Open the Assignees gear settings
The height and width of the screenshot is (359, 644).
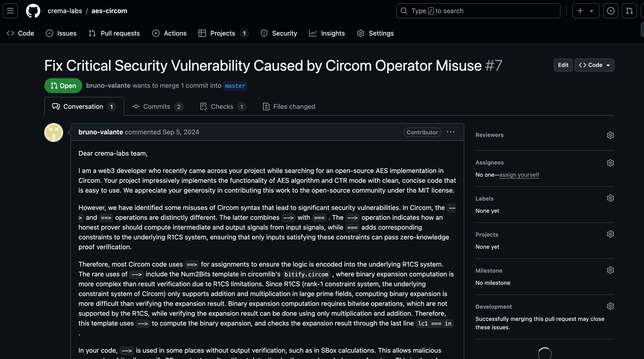[610, 163]
